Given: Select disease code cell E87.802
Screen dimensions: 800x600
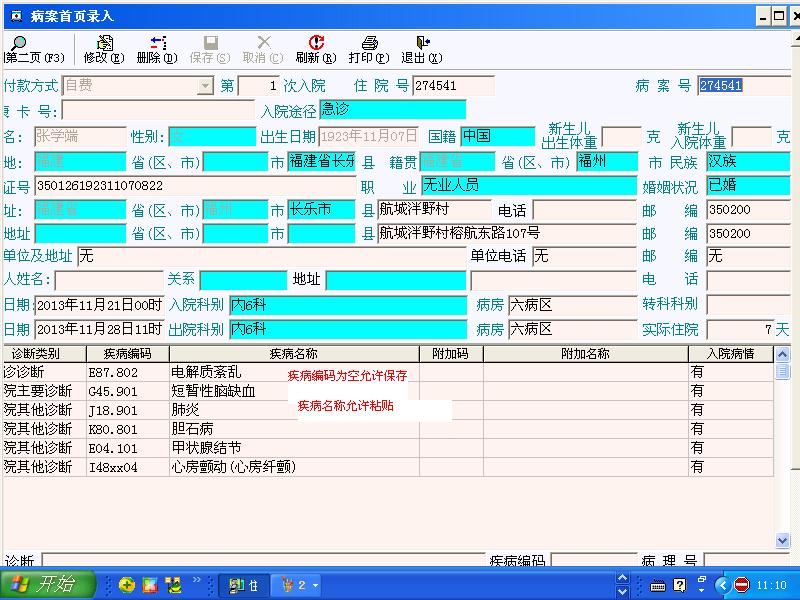Looking at the screenshot, I should [x=128, y=372].
